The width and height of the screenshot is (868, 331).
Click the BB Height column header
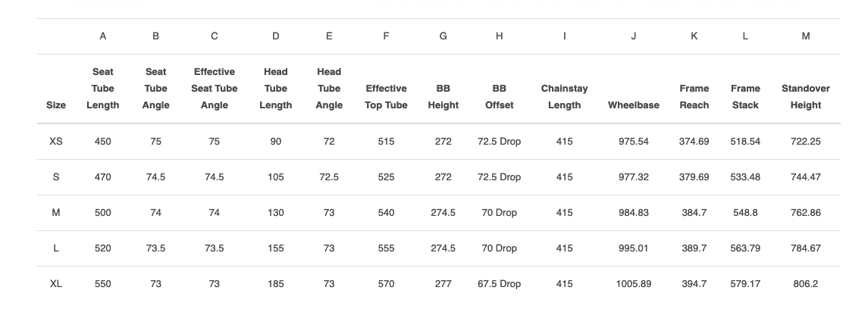(443, 97)
